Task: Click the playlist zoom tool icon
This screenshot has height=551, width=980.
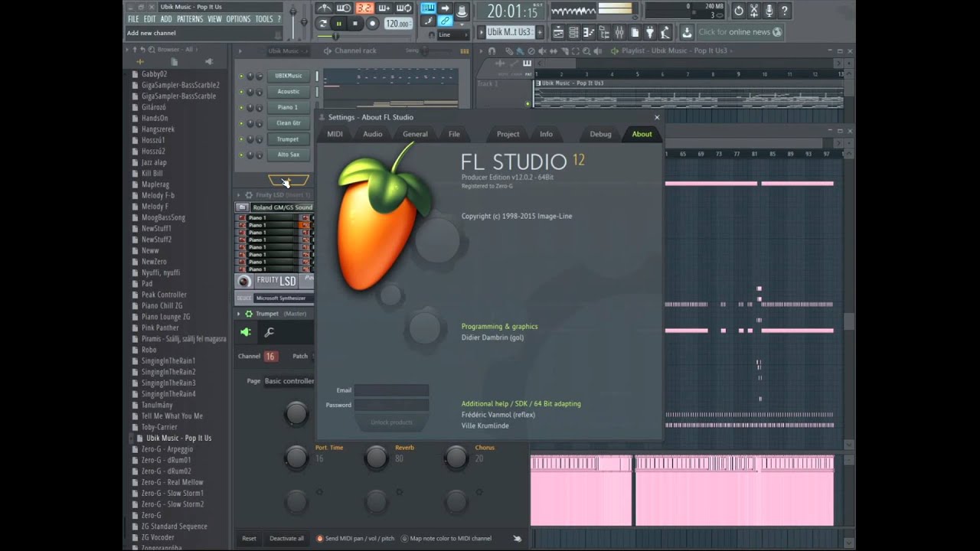Action: (x=586, y=51)
